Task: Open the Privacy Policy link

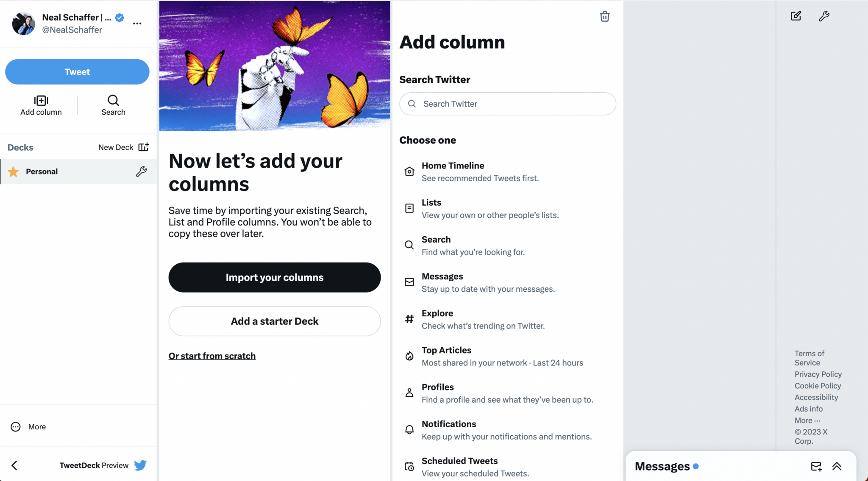Action: pos(818,374)
